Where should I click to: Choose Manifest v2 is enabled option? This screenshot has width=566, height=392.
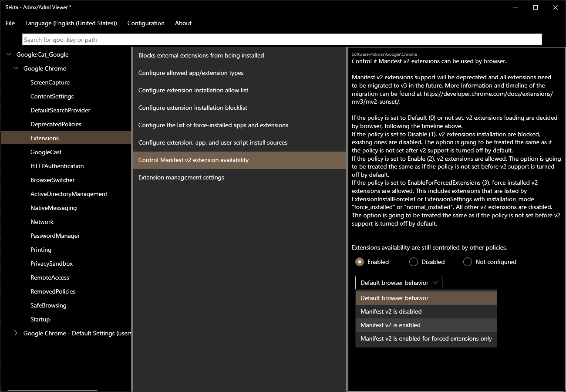[x=426, y=325]
